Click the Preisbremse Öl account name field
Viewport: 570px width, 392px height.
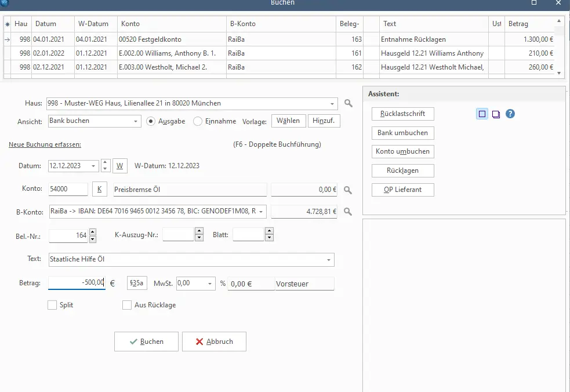[x=190, y=190]
